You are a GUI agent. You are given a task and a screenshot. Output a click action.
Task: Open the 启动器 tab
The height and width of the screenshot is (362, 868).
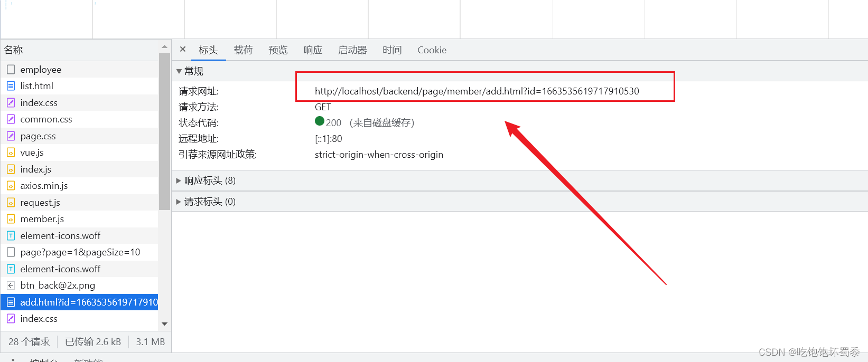tap(352, 50)
